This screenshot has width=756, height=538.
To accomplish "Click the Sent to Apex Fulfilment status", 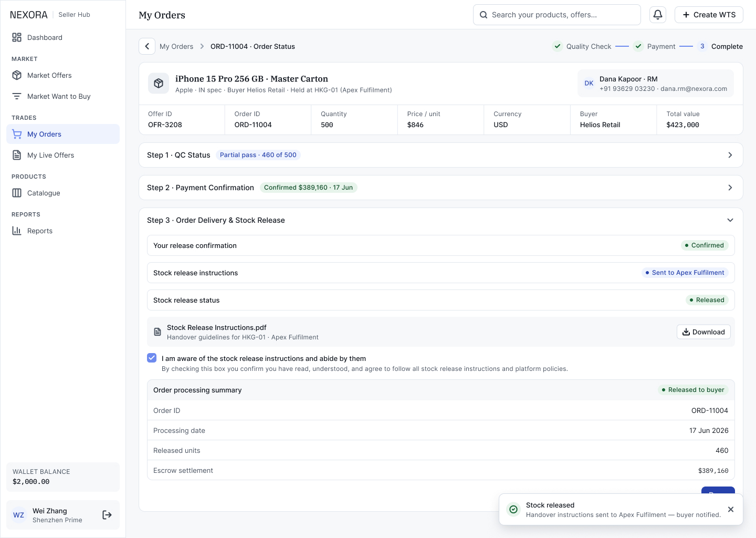I will click(685, 273).
